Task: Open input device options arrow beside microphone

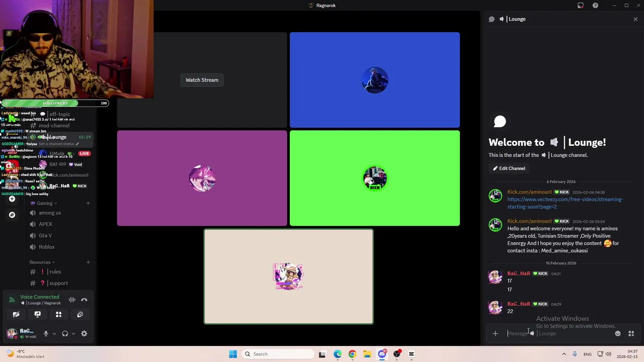Action: point(54,333)
